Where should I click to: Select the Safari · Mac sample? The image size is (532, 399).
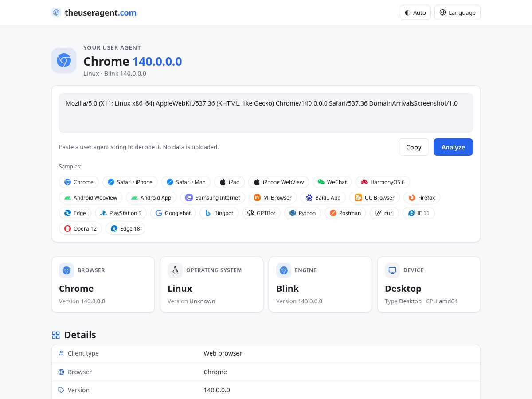point(186,182)
